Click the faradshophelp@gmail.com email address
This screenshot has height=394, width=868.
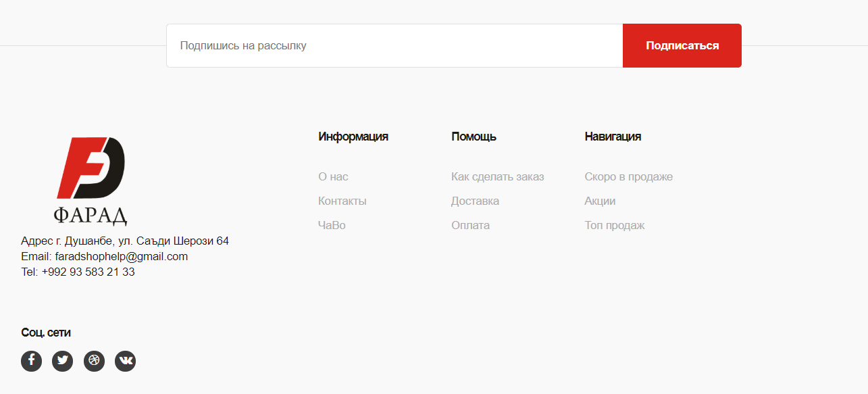pyautogui.click(x=121, y=257)
